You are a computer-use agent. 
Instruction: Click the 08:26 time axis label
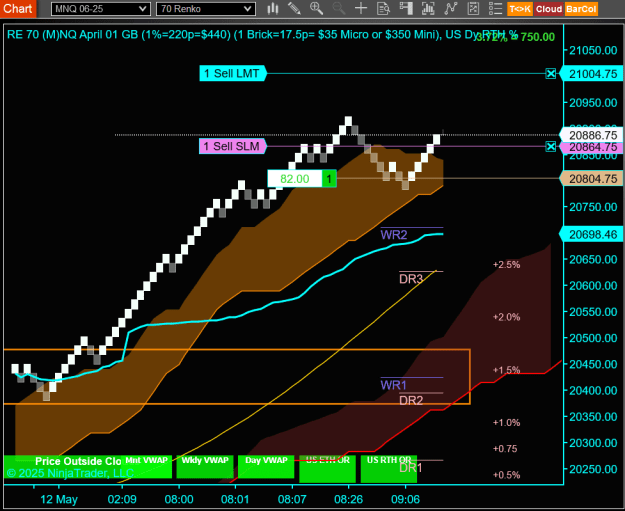(348, 499)
